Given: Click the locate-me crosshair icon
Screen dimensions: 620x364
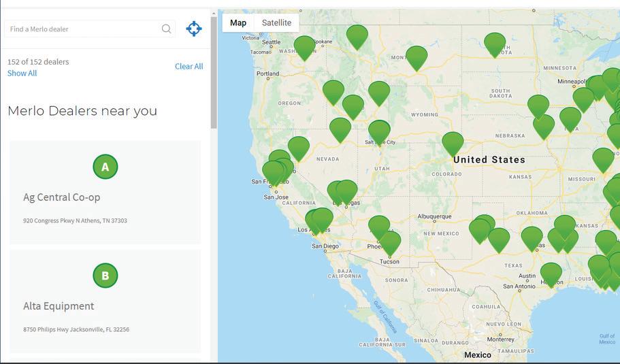Looking at the screenshot, I should 194,29.
